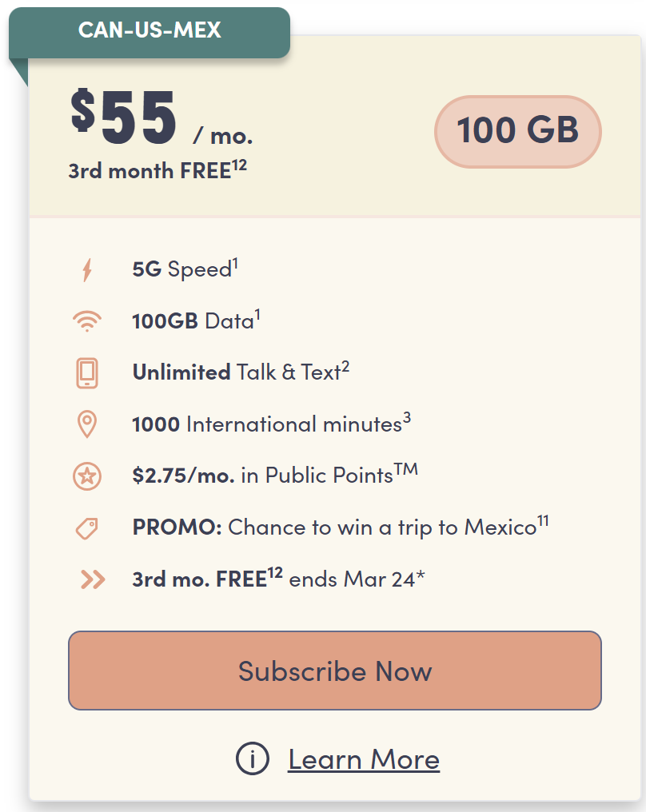Click the Unlimited Talk & Text line

[x=241, y=372]
